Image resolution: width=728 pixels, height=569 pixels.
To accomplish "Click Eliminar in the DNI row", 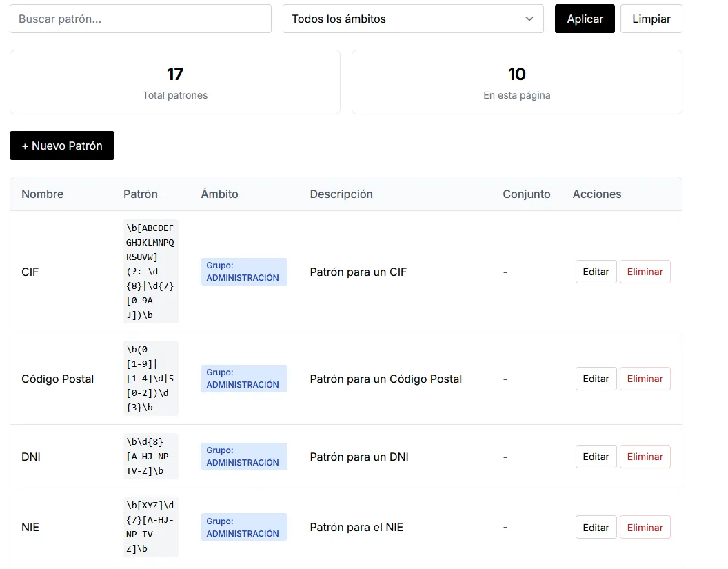I will [x=645, y=457].
